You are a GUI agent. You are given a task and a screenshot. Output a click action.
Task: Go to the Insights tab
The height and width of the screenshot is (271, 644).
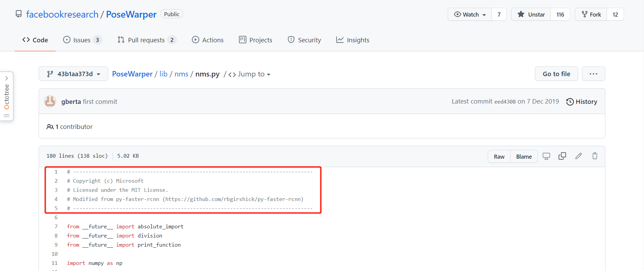(x=353, y=40)
